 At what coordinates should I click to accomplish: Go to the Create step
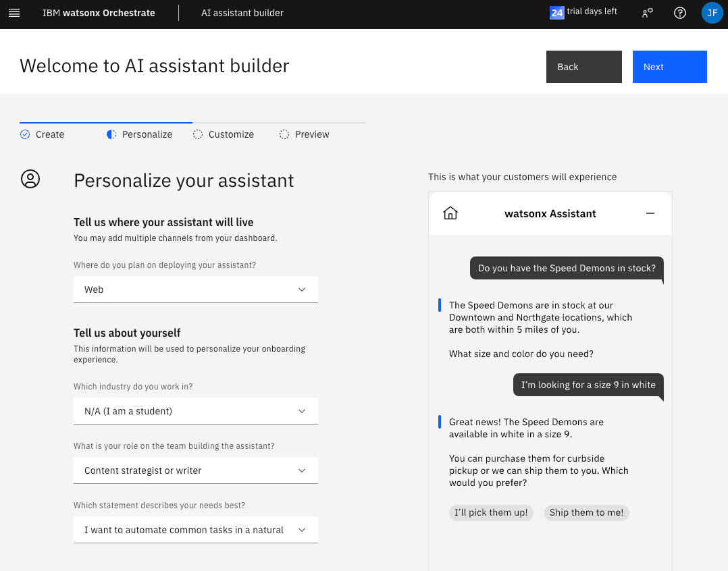(x=43, y=134)
